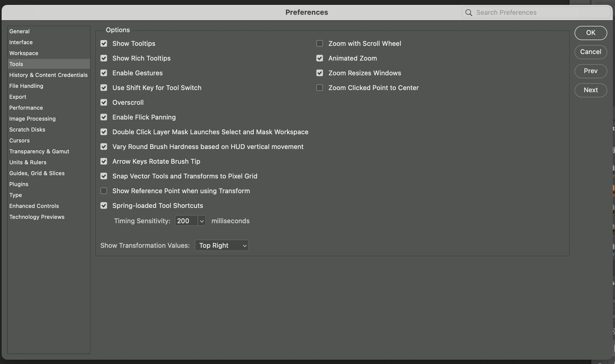Go to Cursors preferences

19,141
